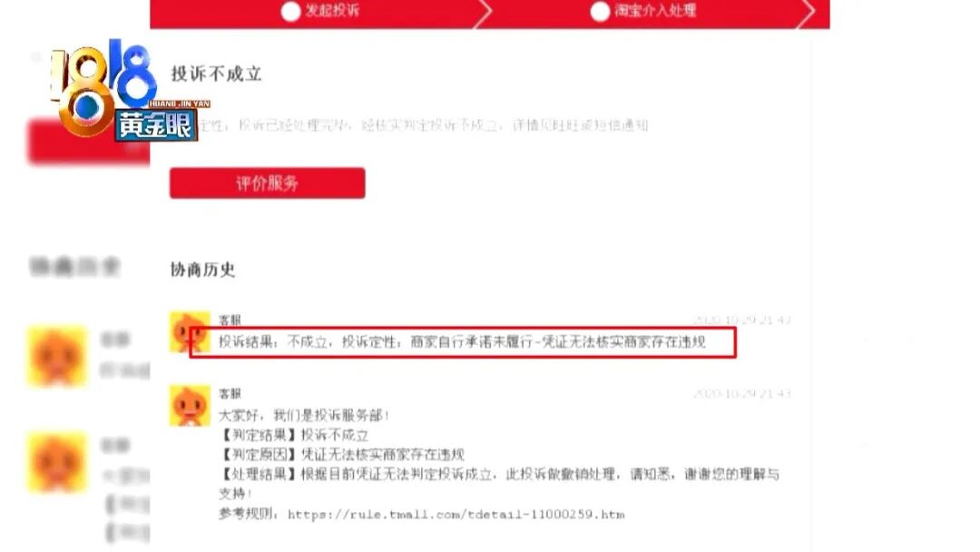Click the timestamp above the 投诉结果 message
The height and width of the screenshot is (552, 980).
742,320
